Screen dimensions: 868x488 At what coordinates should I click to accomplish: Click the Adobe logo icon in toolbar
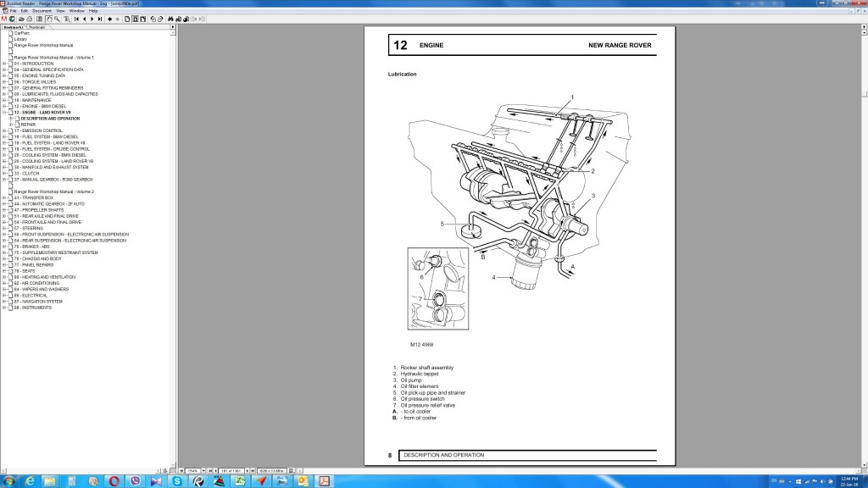[4, 19]
